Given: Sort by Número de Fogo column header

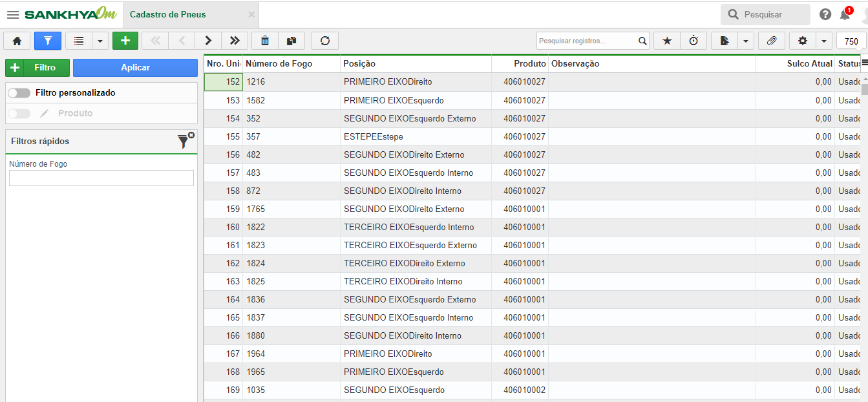Looking at the screenshot, I should pyautogui.click(x=291, y=64).
